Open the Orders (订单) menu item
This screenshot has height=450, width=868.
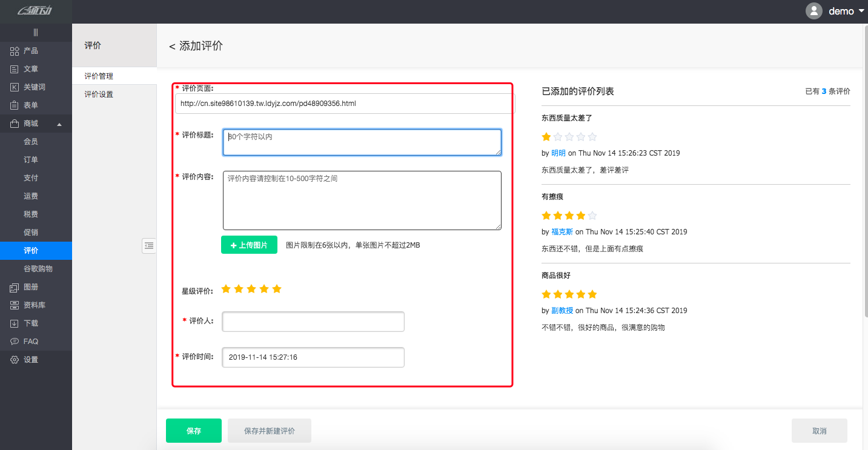pos(31,160)
